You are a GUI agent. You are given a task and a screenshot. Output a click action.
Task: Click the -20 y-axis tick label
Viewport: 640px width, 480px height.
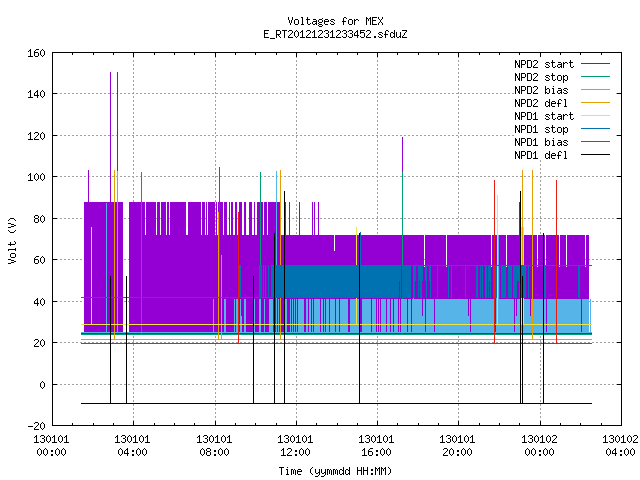pos(36,426)
